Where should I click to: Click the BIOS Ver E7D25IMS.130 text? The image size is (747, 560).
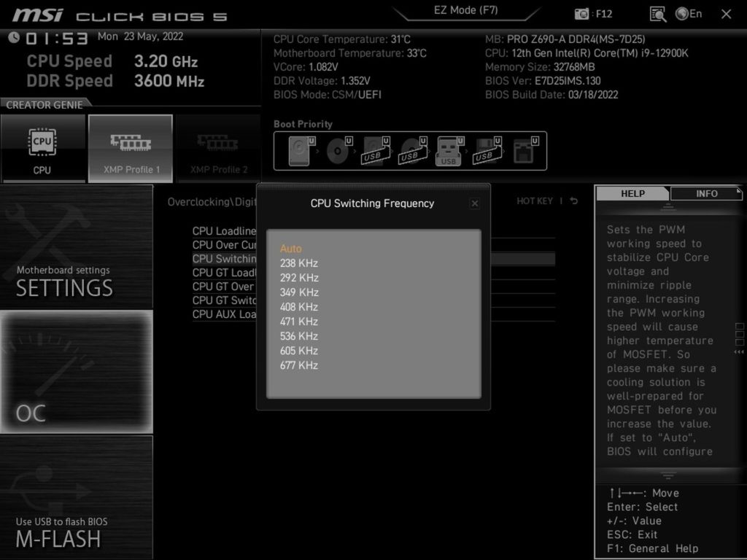point(543,81)
